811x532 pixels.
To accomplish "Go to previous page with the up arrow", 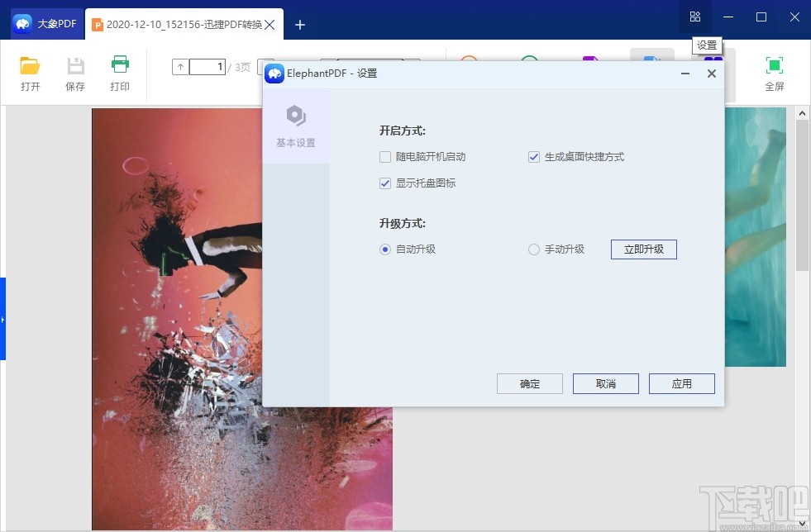I will (x=180, y=67).
